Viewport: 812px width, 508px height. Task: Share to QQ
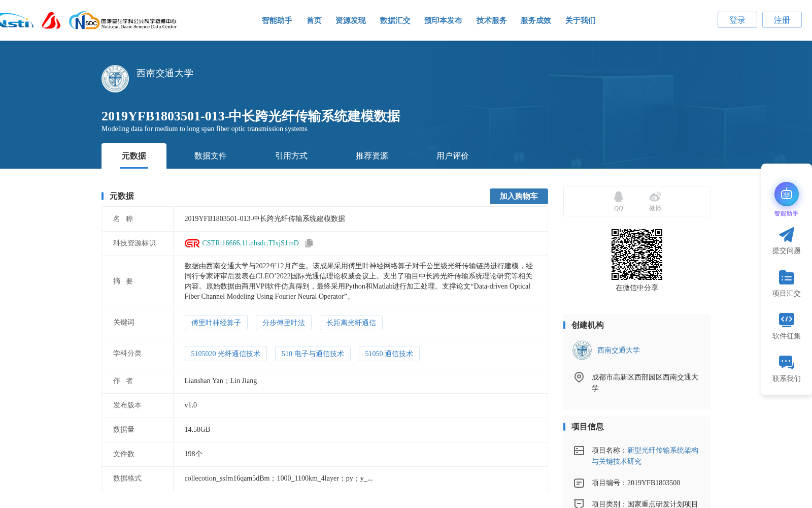(x=618, y=201)
